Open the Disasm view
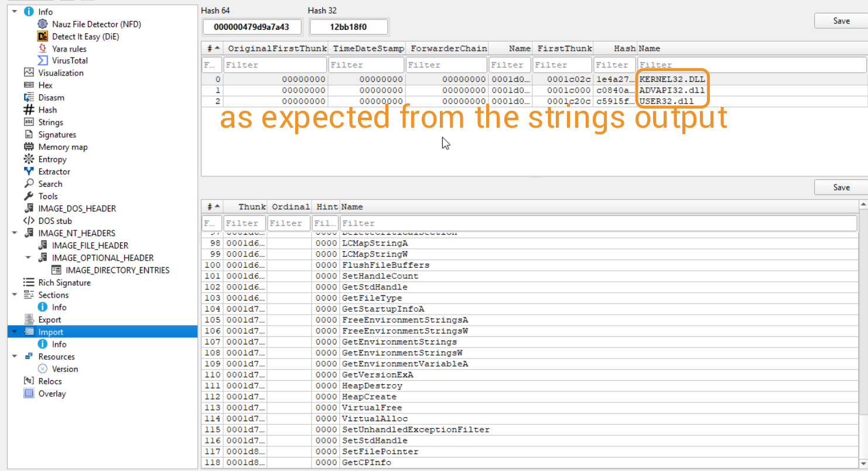This screenshot has width=868, height=471. (51, 98)
